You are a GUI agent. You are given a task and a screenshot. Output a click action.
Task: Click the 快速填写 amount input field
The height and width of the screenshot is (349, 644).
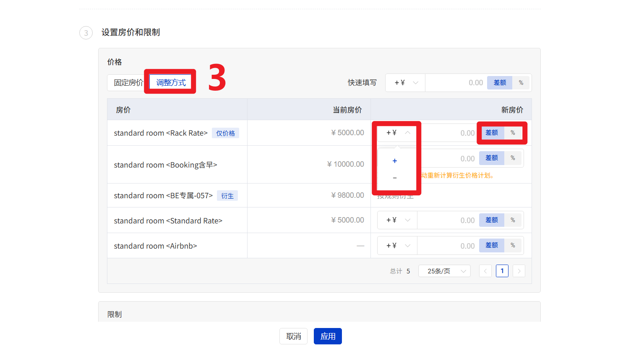point(456,83)
